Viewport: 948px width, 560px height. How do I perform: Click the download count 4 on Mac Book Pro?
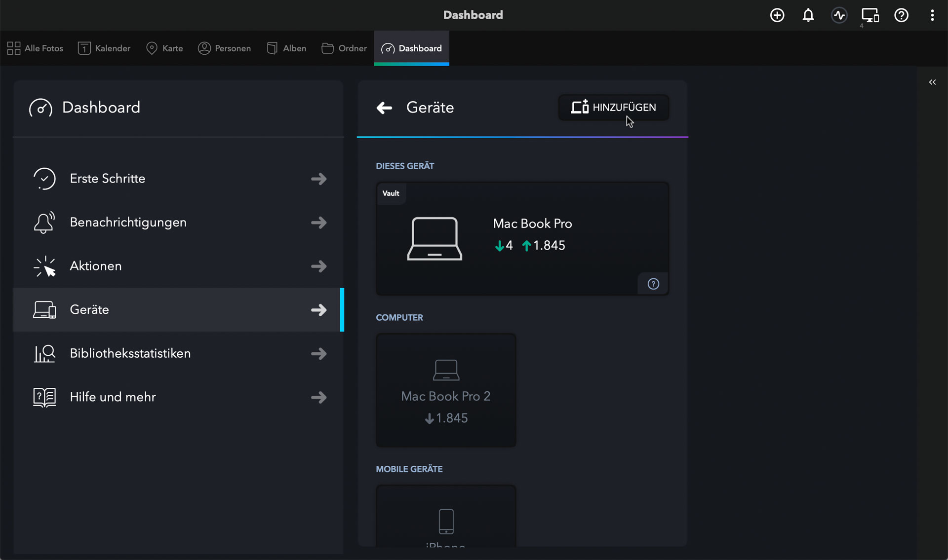[504, 246]
